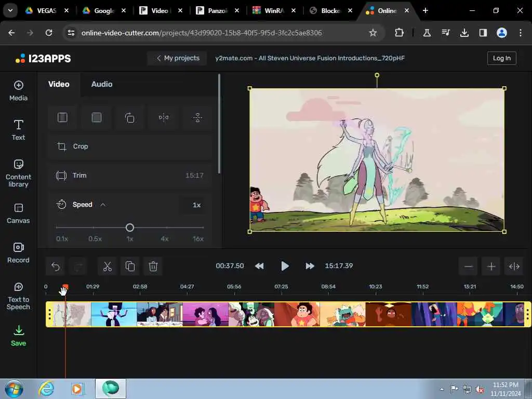Click the rotate video icon

click(129, 117)
